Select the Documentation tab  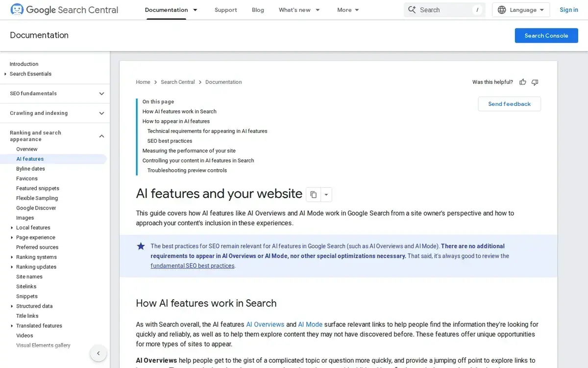point(166,10)
